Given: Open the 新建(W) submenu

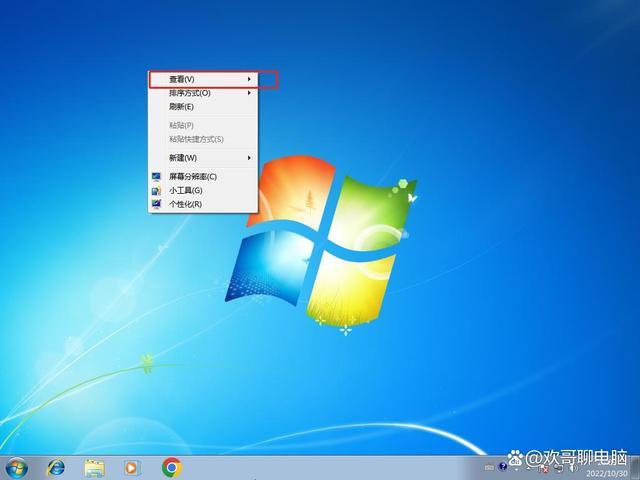Looking at the screenshot, I should click(x=203, y=158).
